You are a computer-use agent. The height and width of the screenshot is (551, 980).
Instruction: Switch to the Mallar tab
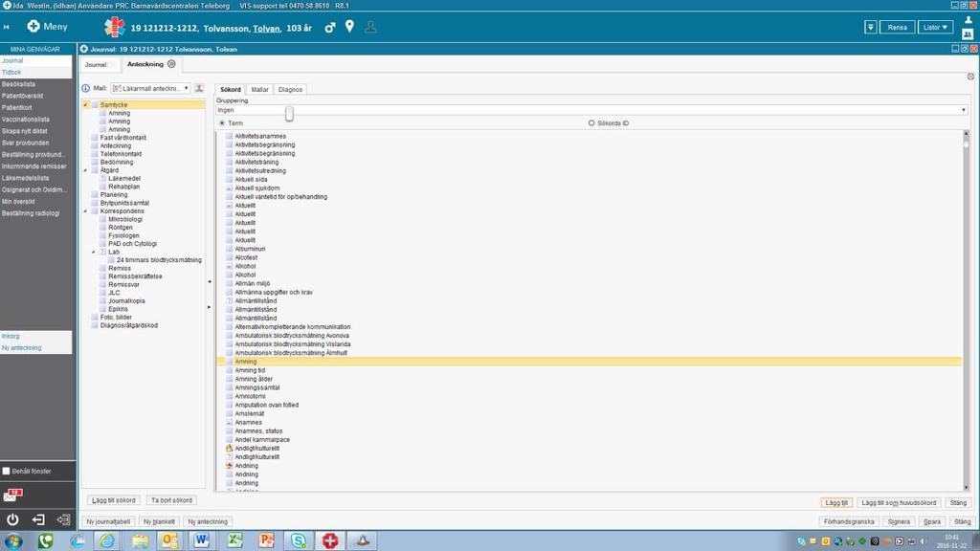click(259, 89)
